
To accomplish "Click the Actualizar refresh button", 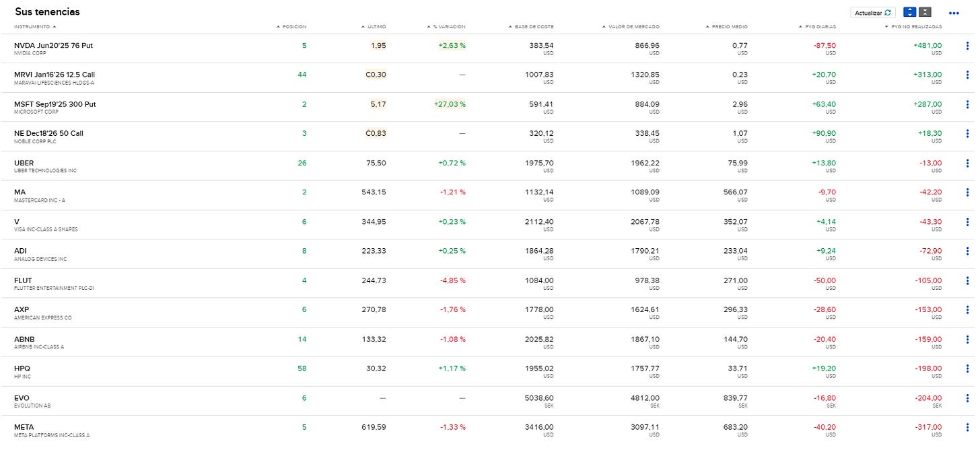I will pyautogui.click(x=873, y=12).
